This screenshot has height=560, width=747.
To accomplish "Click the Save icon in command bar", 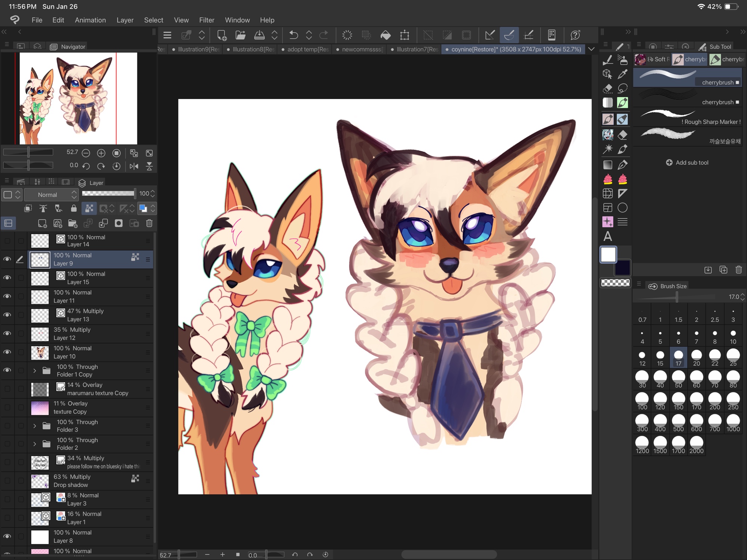I will point(259,35).
